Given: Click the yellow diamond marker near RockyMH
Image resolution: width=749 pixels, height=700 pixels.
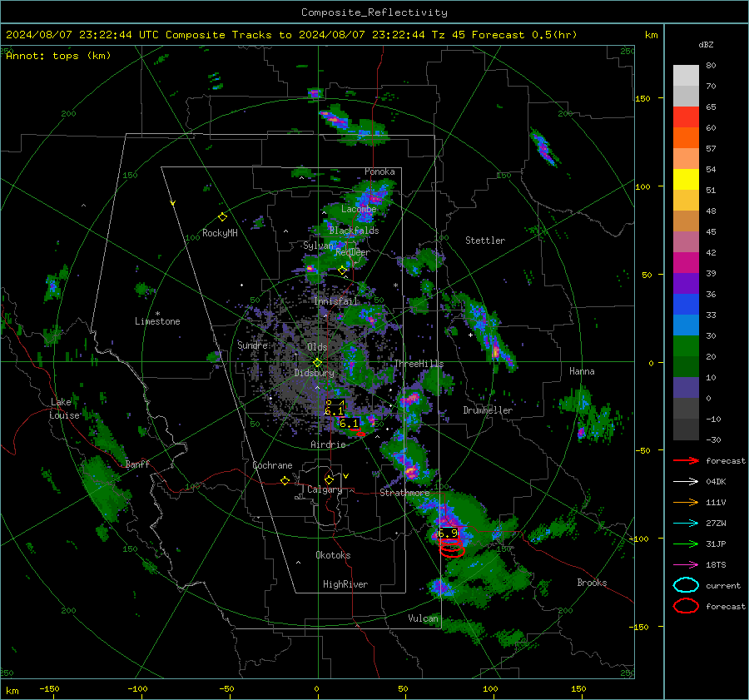Looking at the screenshot, I should point(222,217).
